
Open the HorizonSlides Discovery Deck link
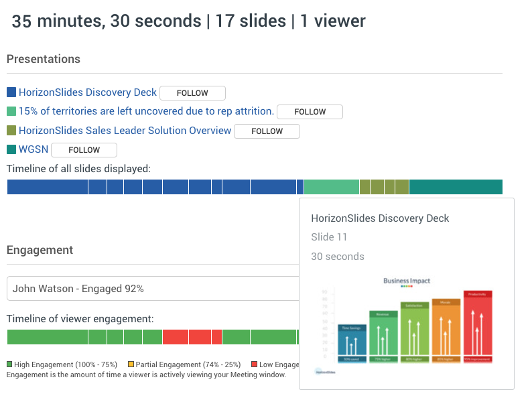pyautogui.click(x=88, y=92)
